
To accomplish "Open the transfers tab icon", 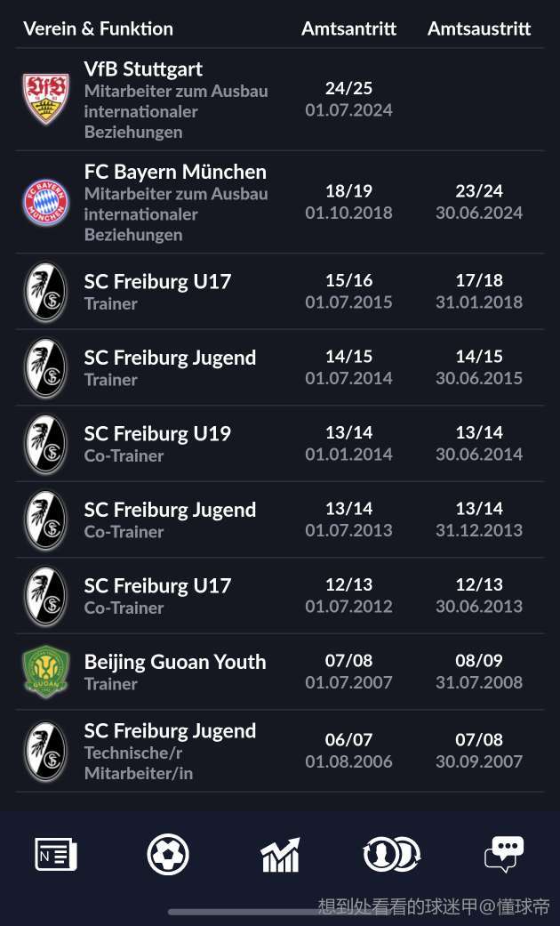I will (391, 855).
